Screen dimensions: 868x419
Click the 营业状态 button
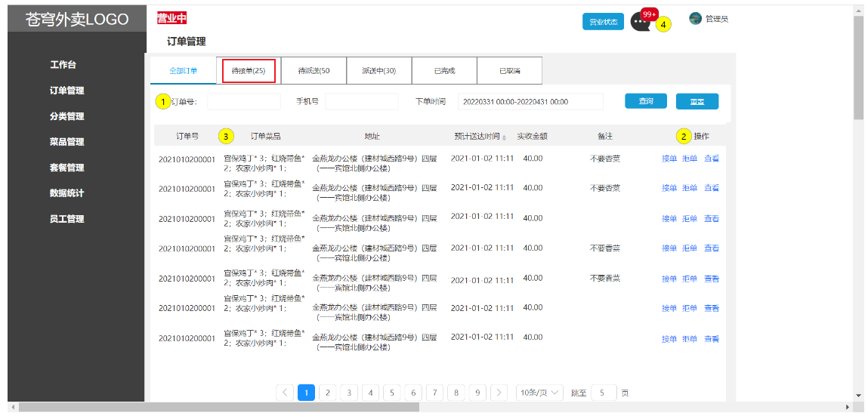603,22
